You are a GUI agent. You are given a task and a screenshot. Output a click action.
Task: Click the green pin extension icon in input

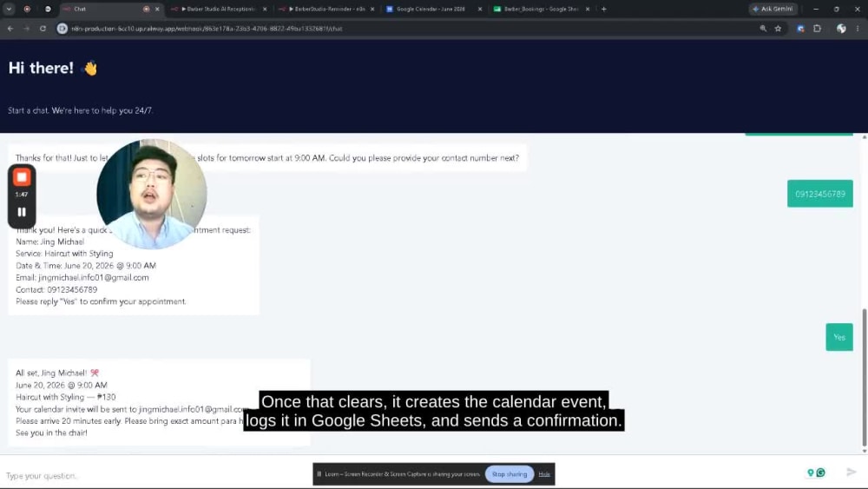(811, 472)
